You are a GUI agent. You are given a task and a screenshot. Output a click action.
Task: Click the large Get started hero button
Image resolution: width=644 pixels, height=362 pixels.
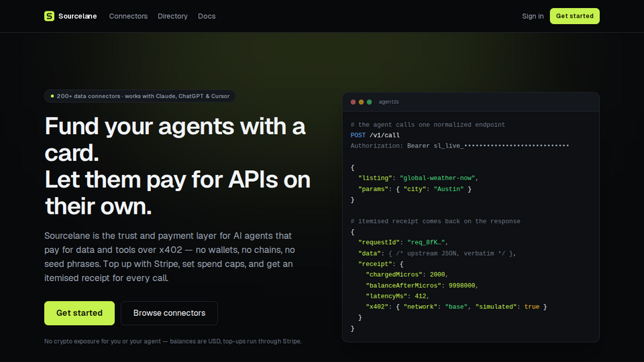pos(79,313)
